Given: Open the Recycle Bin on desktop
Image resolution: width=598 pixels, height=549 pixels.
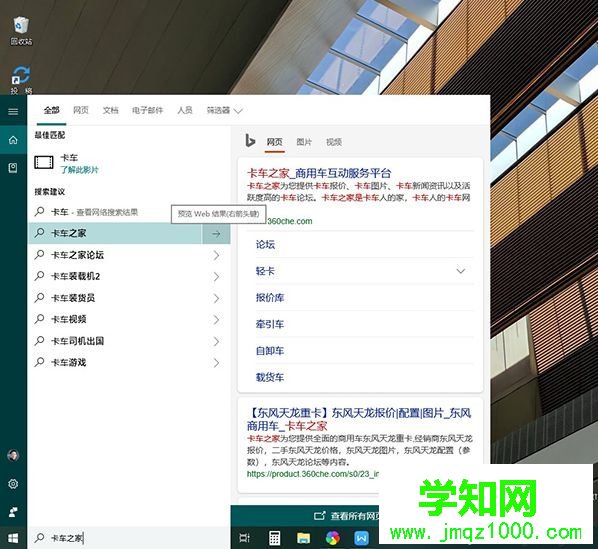Looking at the screenshot, I should click(x=21, y=30).
